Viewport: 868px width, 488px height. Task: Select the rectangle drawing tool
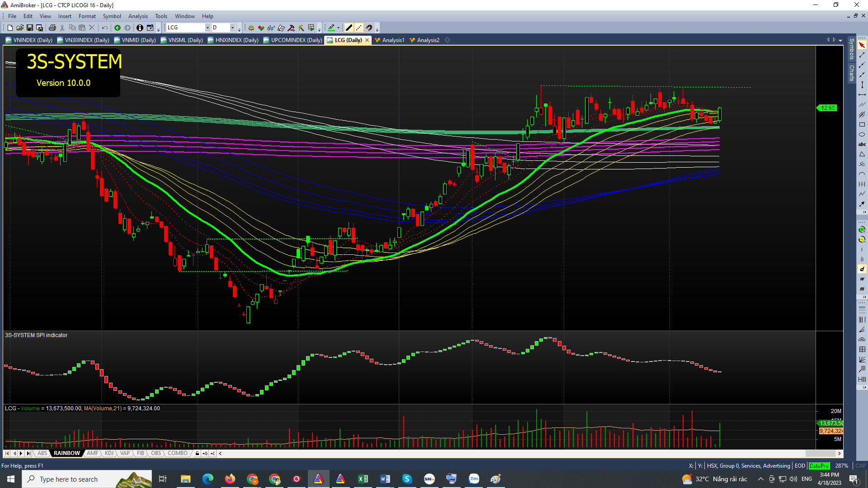862,125
